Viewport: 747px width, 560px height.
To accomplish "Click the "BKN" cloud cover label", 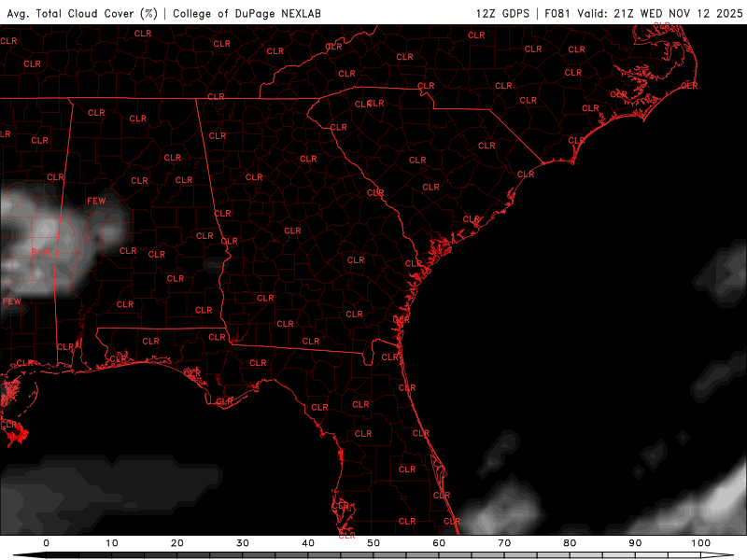I will [x=40, y=251].
